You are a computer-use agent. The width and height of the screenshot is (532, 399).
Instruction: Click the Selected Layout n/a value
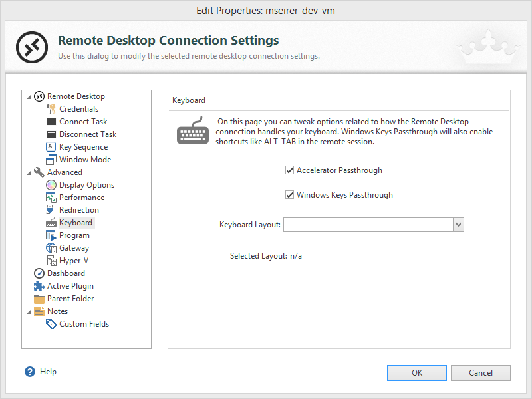[296, 256]
